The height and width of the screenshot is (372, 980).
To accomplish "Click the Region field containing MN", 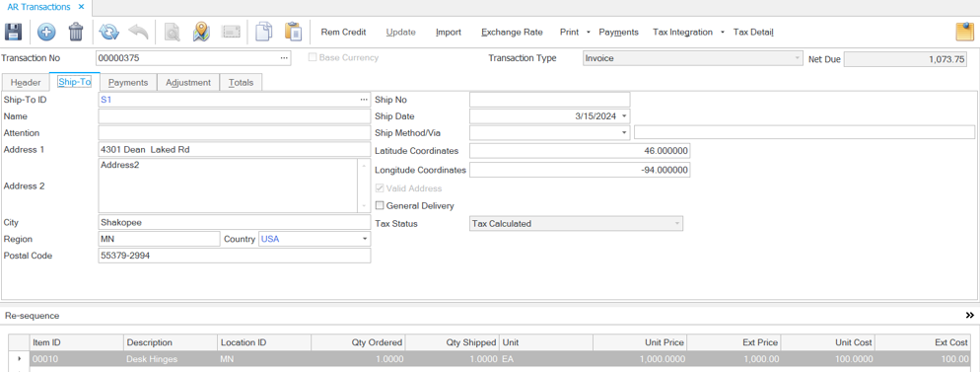I will click(160, 239).
